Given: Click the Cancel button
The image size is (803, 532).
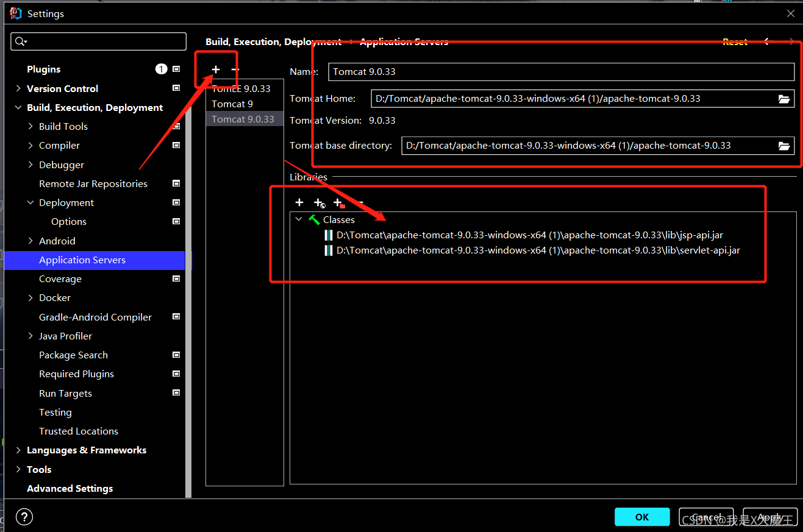Looking at the screenshot, I should tap(706, 517).
